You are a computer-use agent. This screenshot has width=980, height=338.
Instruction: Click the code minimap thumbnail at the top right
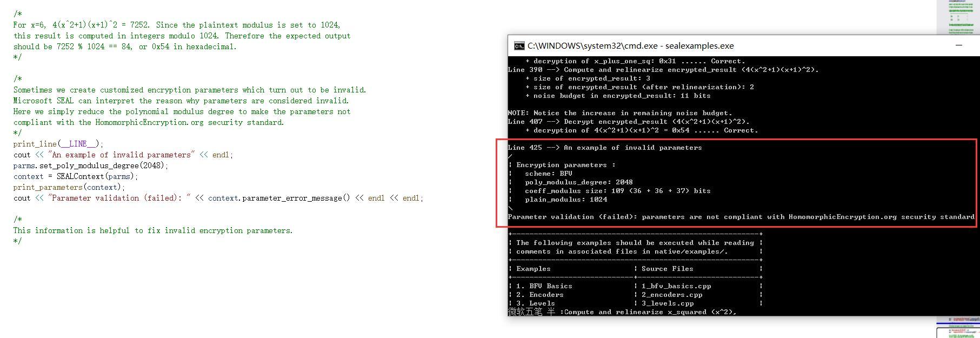coord(958,16)
